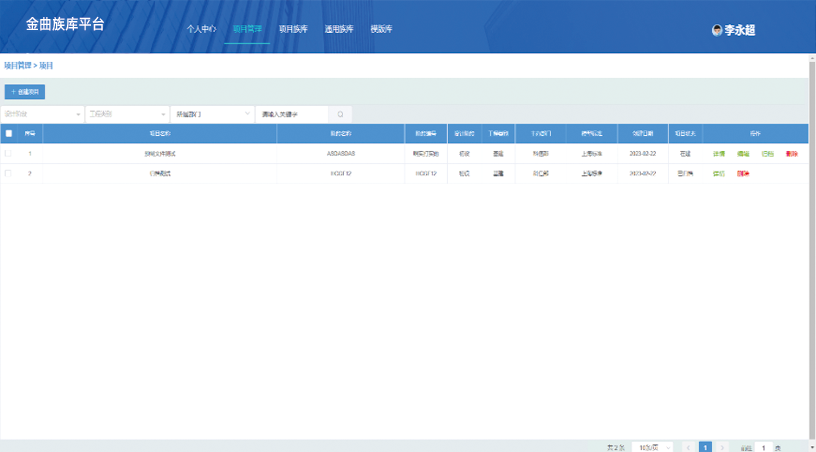
Task: Click the 创建项目 button
Action: pos(24,92)
